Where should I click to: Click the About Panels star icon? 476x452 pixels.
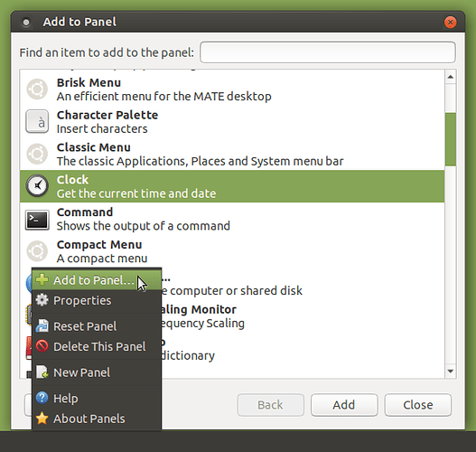tap(42, 419)
